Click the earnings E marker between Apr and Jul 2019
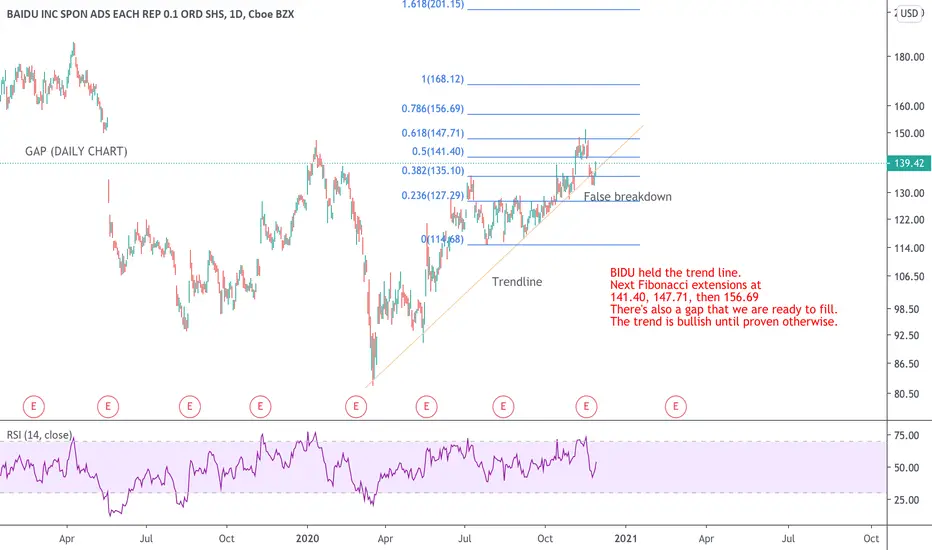 point(108,407)
